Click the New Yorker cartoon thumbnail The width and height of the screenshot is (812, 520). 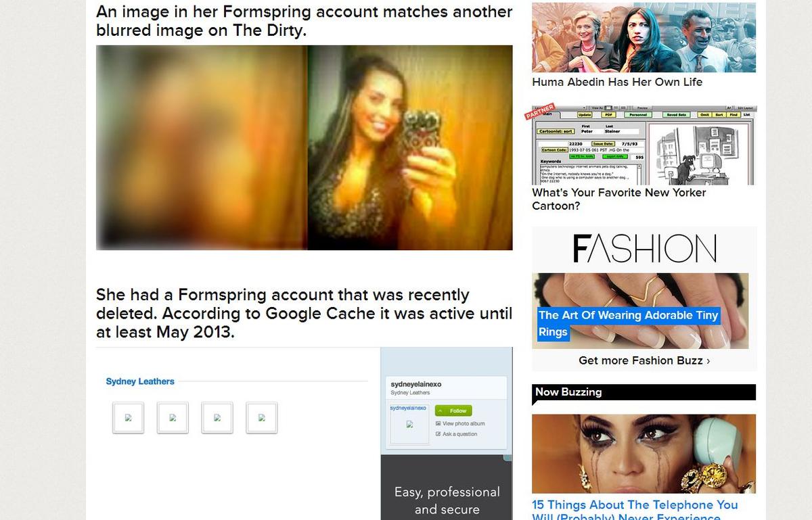pos(644,145)
